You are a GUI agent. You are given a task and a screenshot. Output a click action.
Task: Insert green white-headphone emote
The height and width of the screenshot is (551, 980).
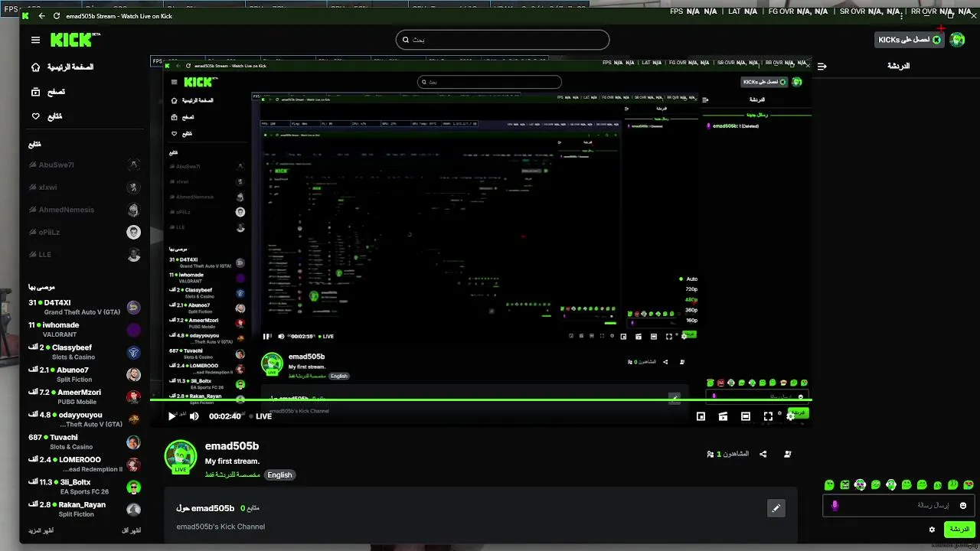pyautogui.click(x=890, y=484)
